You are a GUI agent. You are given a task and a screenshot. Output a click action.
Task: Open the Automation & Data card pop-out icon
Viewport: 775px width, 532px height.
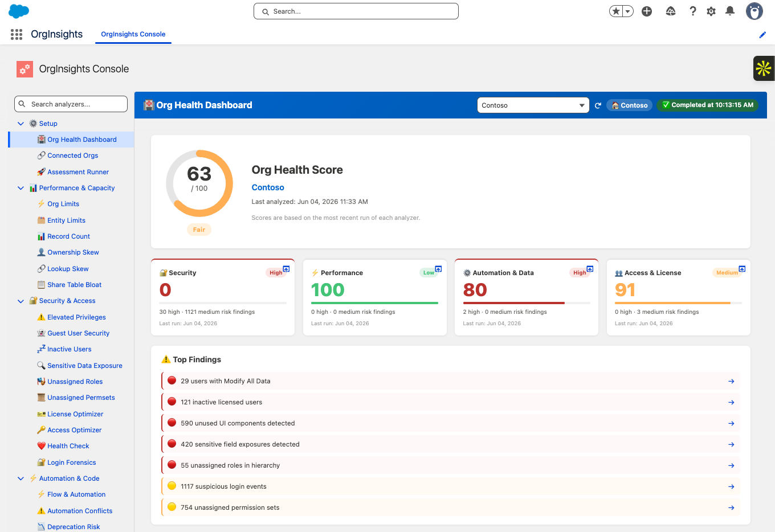pos(590,269)
